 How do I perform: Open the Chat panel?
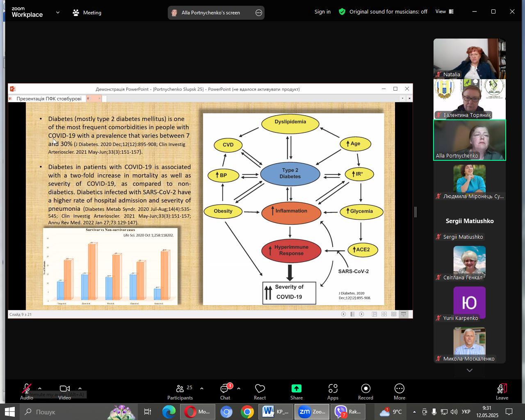pos(225,392)
